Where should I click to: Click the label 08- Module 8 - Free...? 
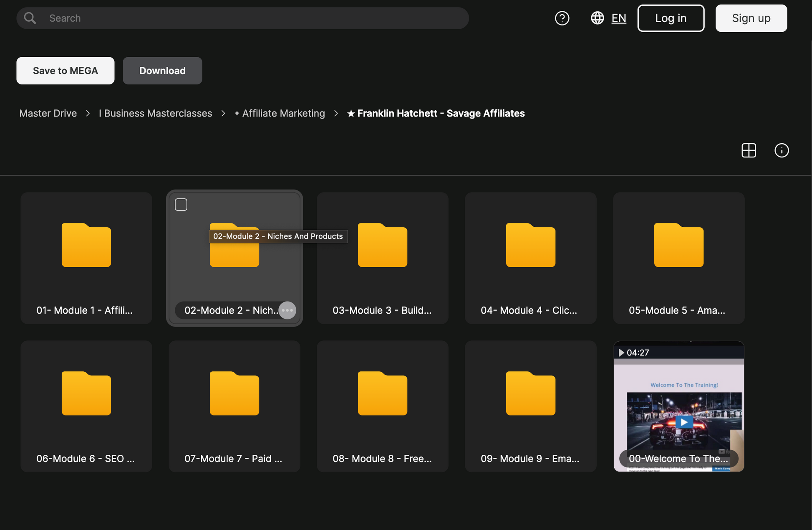point(382,459)
